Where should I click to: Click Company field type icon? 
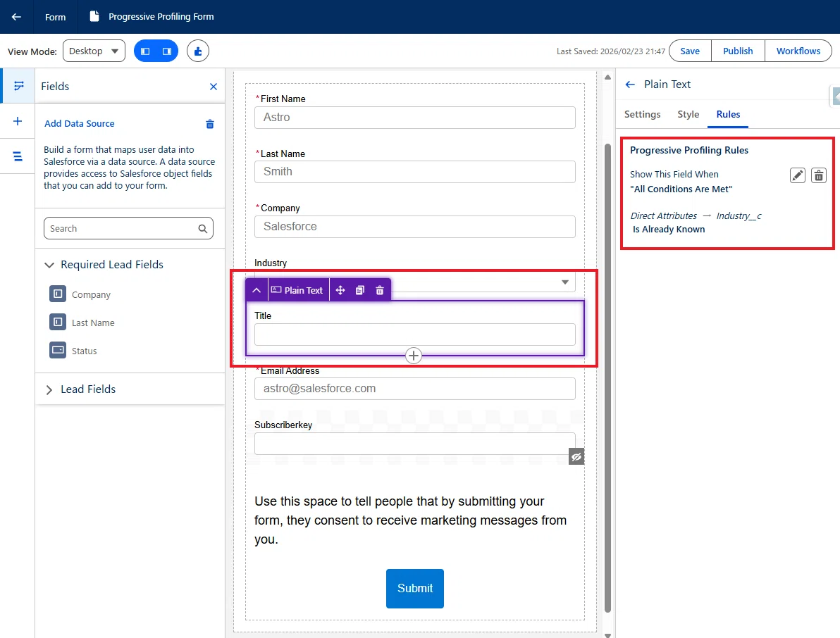pyautogui.click(x=58, y=294)
